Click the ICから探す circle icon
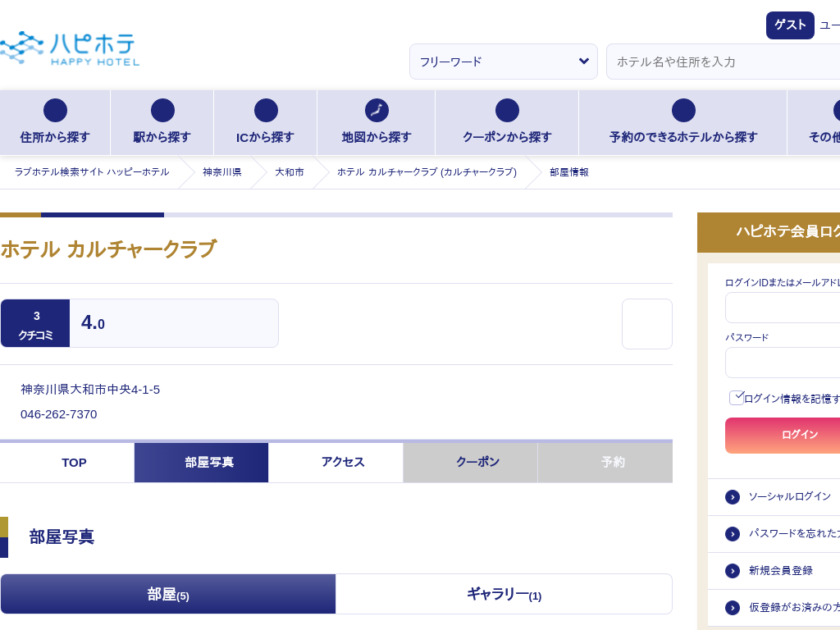 (266, 111)
